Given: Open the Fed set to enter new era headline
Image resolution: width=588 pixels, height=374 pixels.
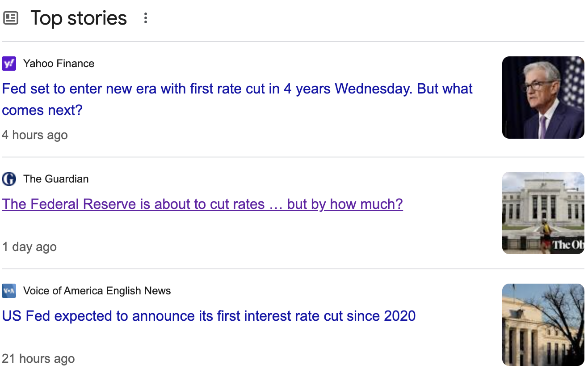Looking at the screenshot, I should (x=237, y=99).
